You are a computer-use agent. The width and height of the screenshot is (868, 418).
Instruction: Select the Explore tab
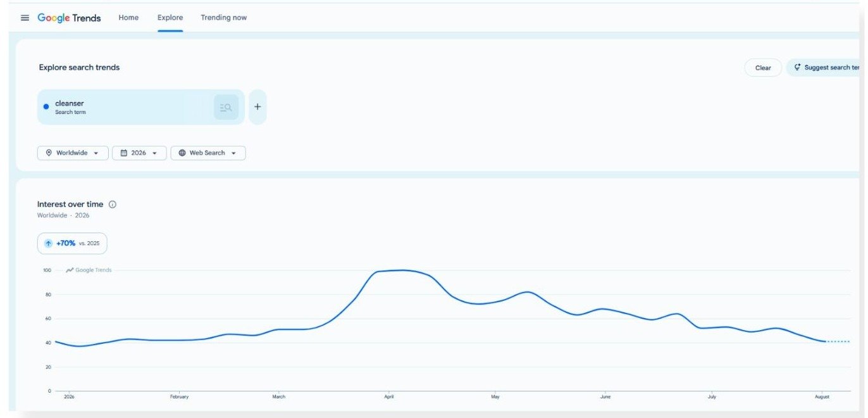(x=170, y=18)
